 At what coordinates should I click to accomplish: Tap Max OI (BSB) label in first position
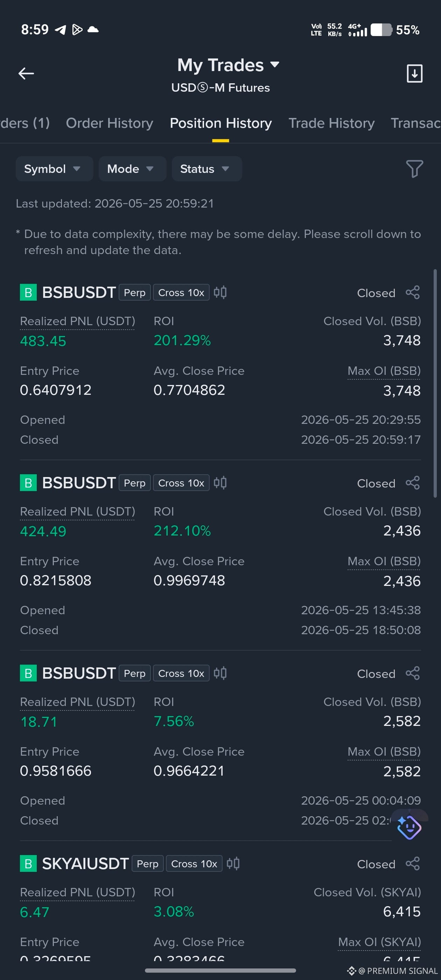pos(384,371)
